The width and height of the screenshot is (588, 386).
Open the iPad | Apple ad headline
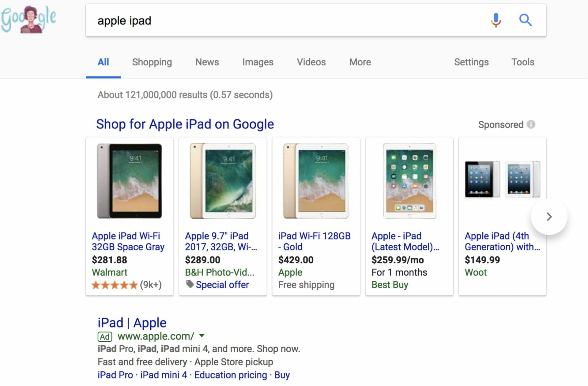tap(132, 323)
